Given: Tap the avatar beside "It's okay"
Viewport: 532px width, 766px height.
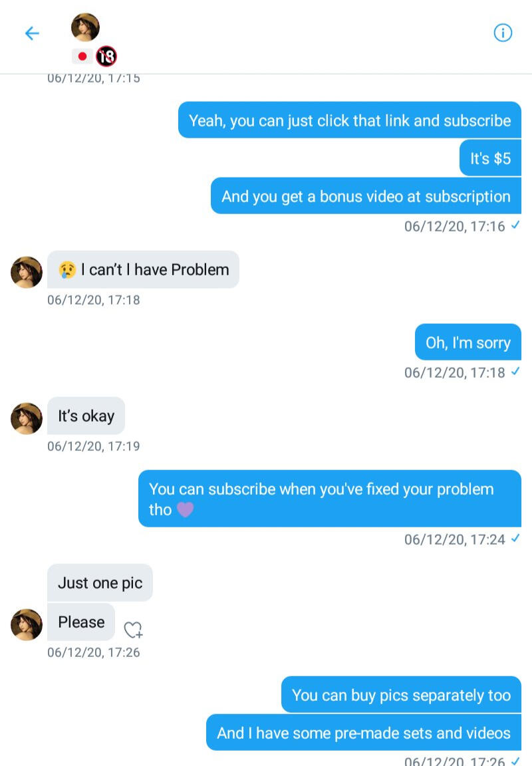Looking at the screenshot, I should [x=27, y=418].
